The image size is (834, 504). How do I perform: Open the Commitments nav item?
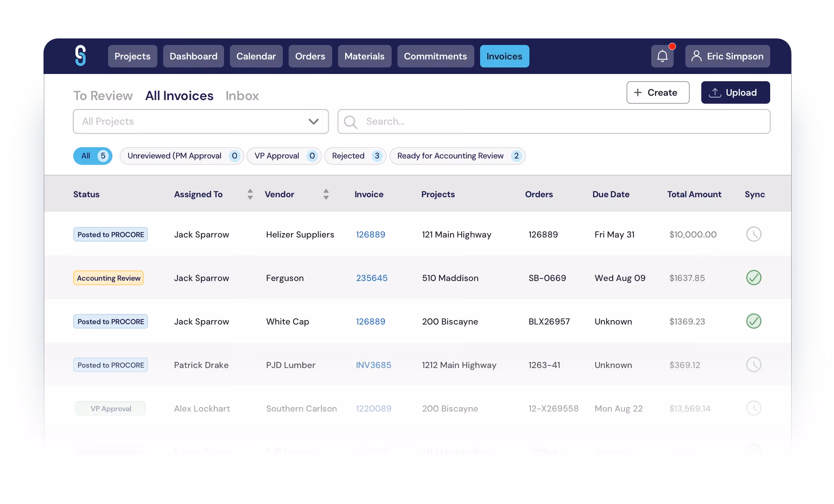coord(435,56)
